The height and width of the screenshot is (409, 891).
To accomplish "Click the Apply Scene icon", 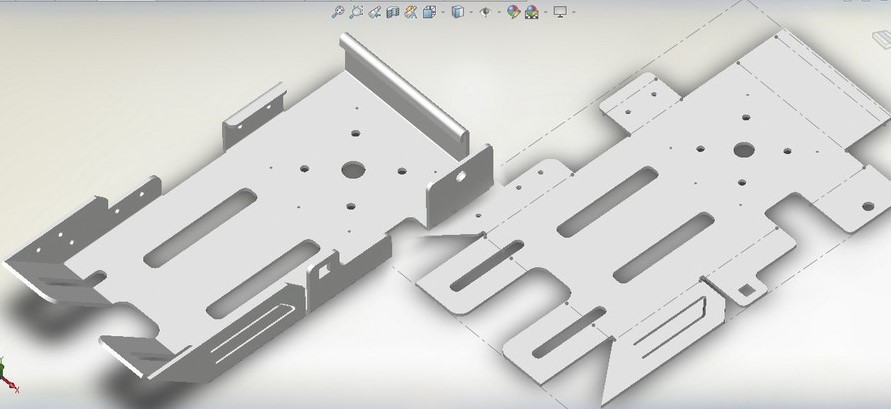I will coord(532,12).
